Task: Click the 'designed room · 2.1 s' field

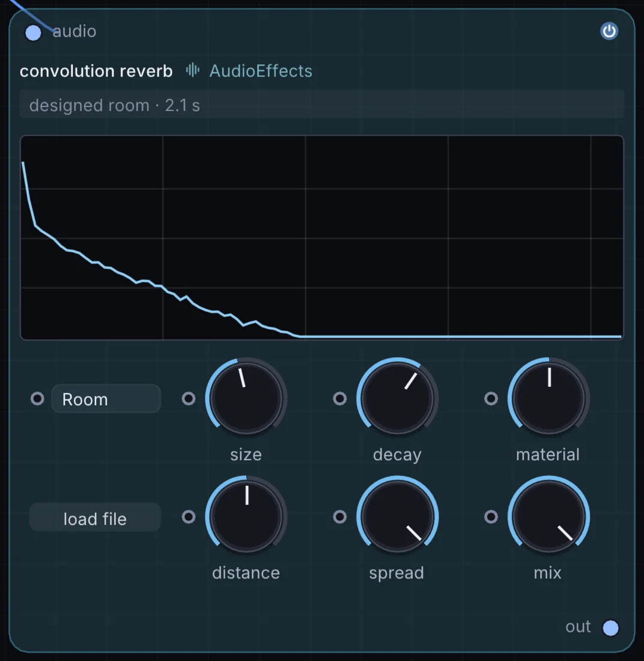Action: pos(322,105)
